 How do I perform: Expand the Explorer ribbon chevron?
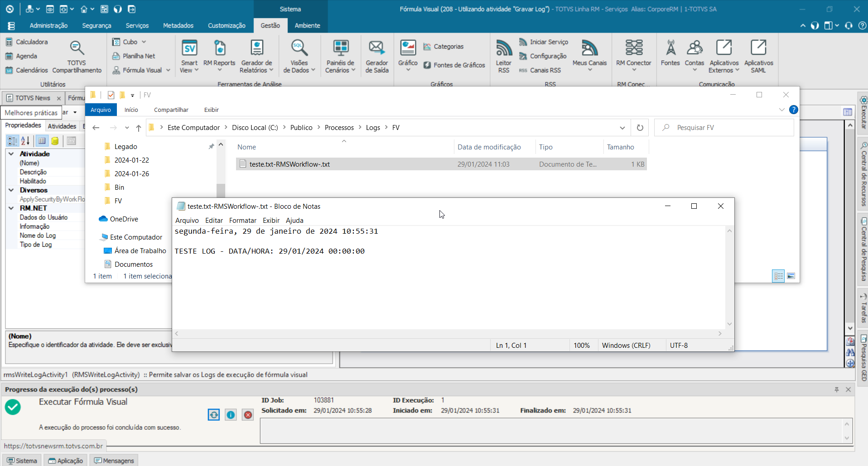[x=781, y=110]
